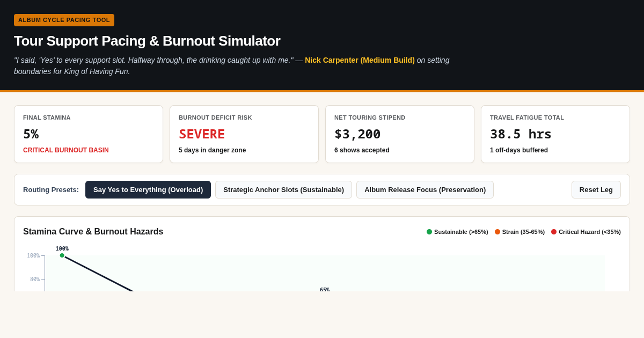Select Strategic Anchor Slots (Sustainable) preset
The image size is (644, 338).
[283, 189]
